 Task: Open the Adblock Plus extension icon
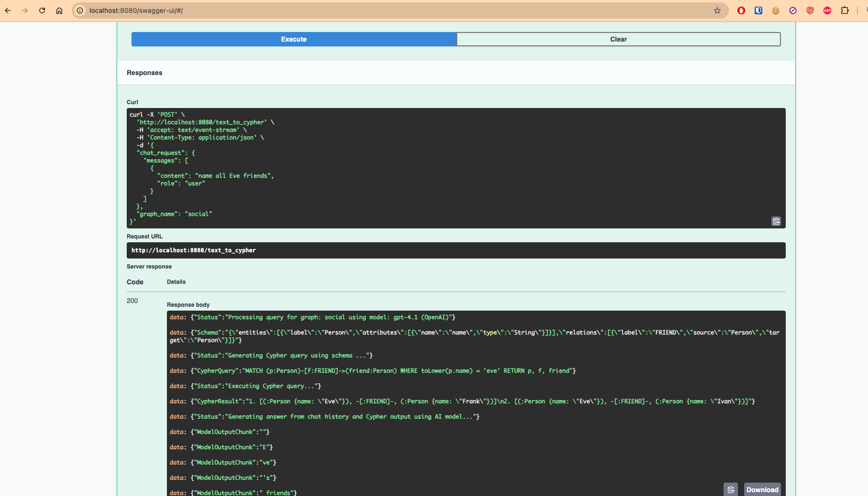point(827,11)
